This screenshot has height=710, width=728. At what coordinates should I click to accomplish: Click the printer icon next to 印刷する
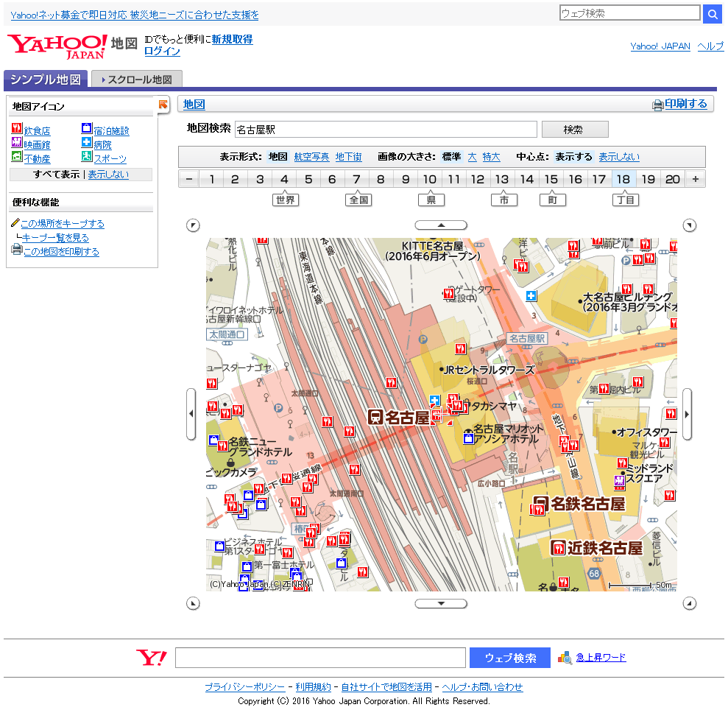[657, 105]
